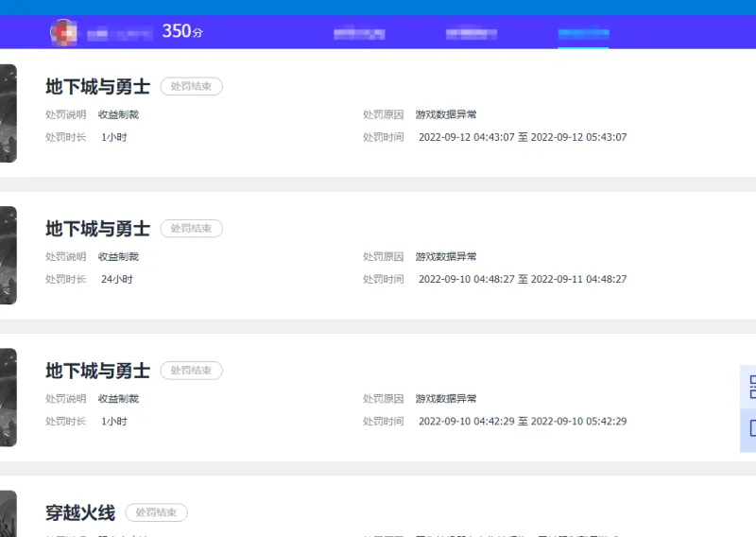Click 游戏数据异常 reason in 24小时 record

tap(446, 256)
